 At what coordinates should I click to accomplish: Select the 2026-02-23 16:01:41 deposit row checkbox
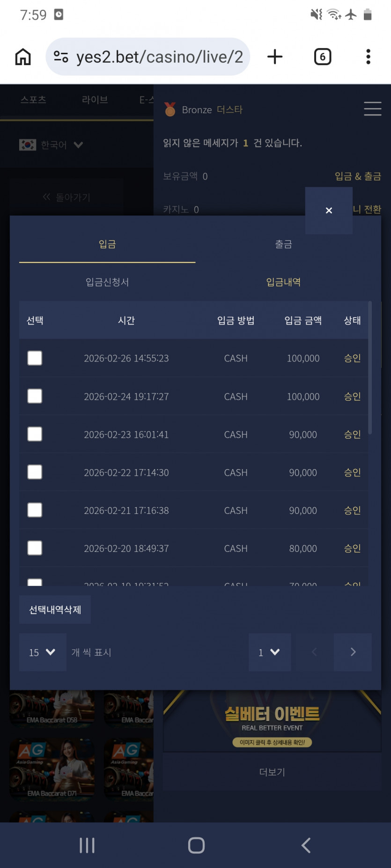[35, 434]
